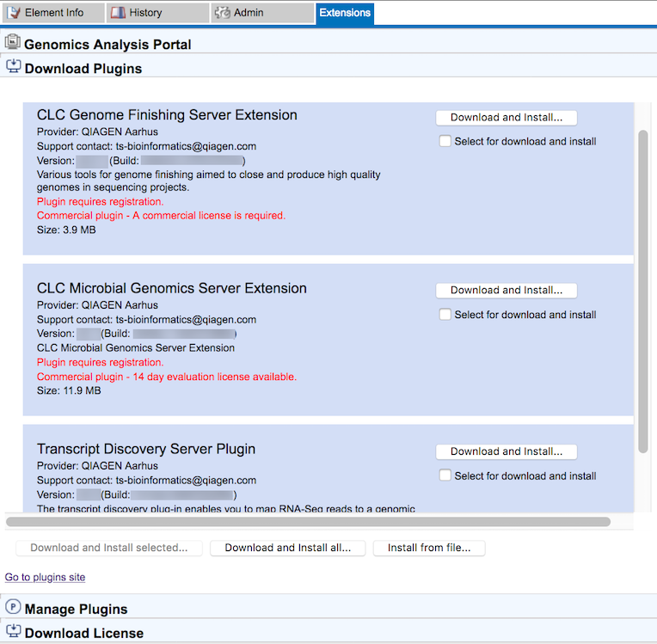Screen dimensions: 657x644
Task: Collapse the Download Plugins section header
Action: coord(328,67)
